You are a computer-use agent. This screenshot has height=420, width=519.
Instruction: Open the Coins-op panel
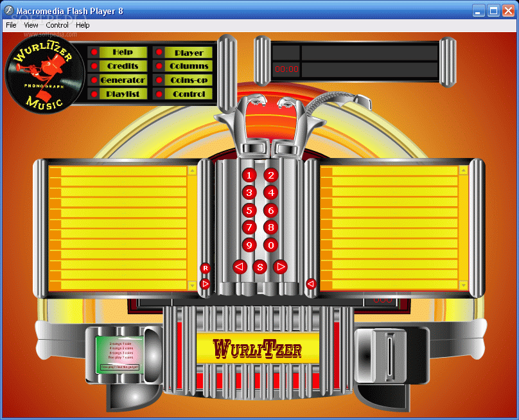[189, 80]
